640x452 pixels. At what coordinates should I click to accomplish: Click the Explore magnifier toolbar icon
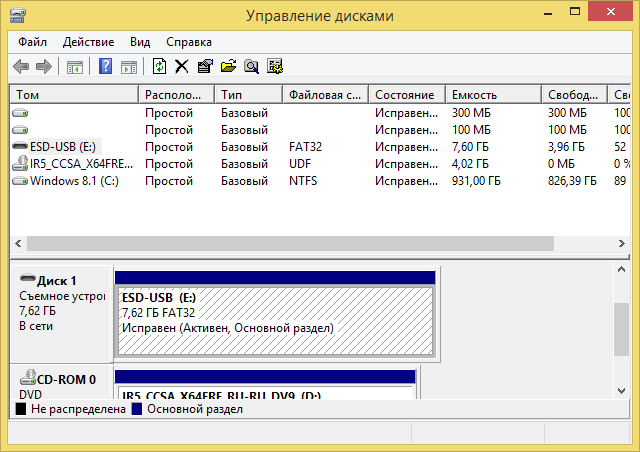click(251, 66)
